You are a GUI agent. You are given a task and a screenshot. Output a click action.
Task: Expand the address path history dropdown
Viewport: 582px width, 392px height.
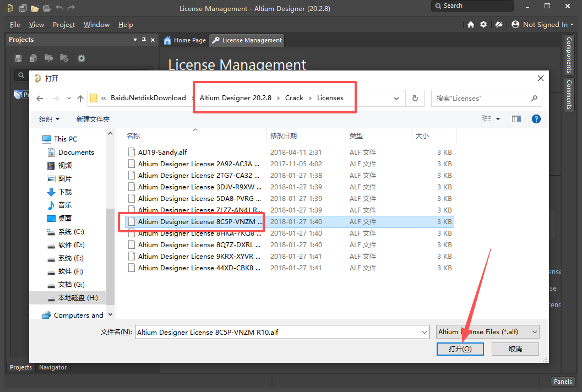[x=396, y=99]
